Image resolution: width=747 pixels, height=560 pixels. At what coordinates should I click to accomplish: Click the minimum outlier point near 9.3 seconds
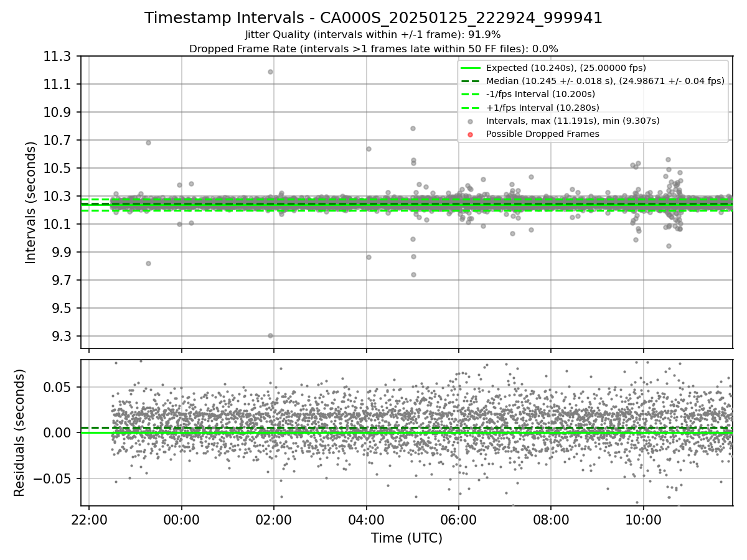coord(270,335)
